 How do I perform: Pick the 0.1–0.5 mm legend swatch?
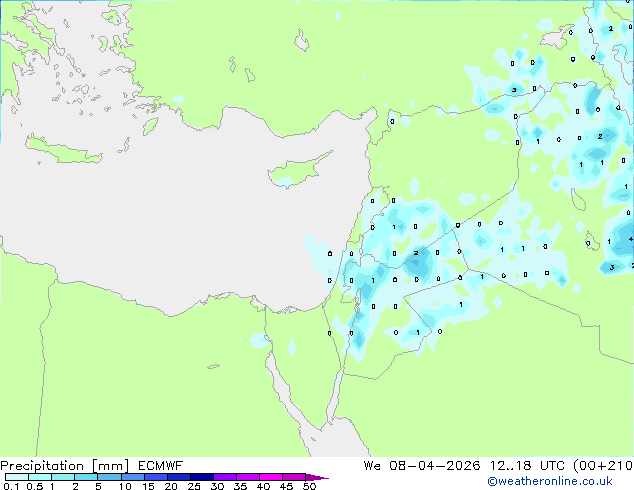click(x=17, y=477)
